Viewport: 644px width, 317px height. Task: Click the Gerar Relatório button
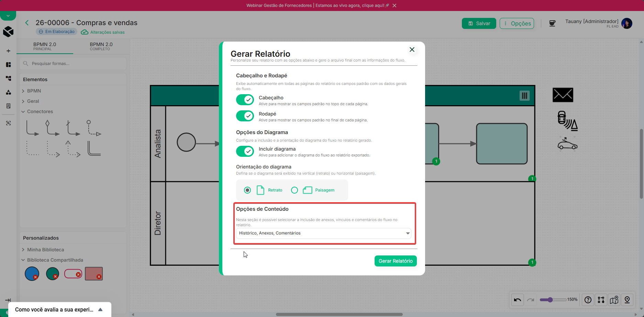396,261
